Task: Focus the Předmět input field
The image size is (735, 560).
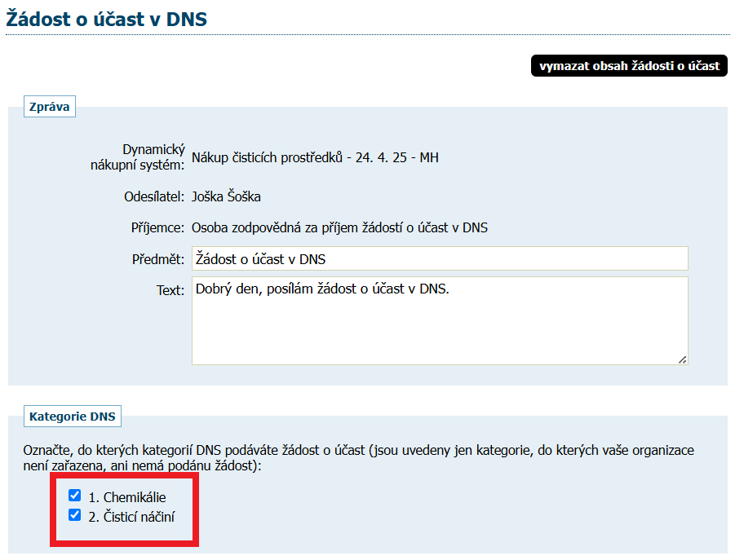Action: click(x=440, y=259)
